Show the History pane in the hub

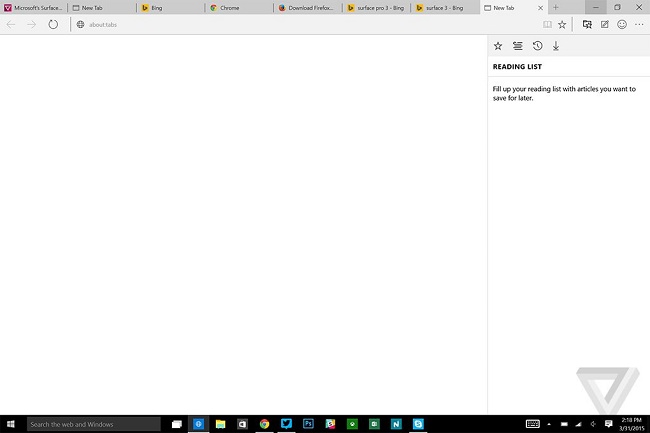click(x=537, y=46)
